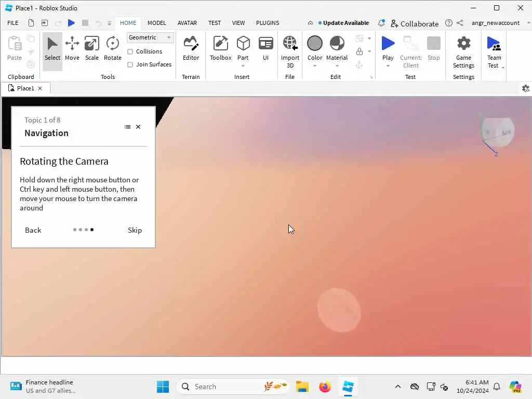The width and height of the screenshot is (532, 399).
Task: Open File Explorer from taskbar
Action: (302, 387)
